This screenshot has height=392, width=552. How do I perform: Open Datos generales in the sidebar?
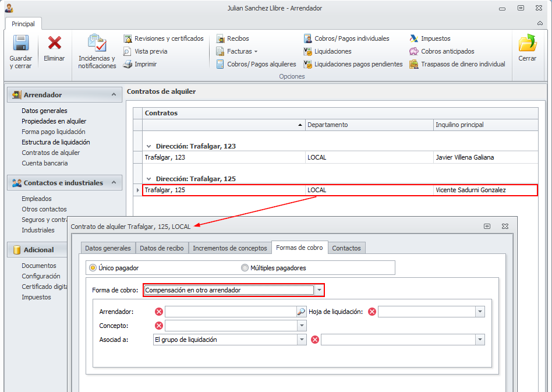(44, 111)
